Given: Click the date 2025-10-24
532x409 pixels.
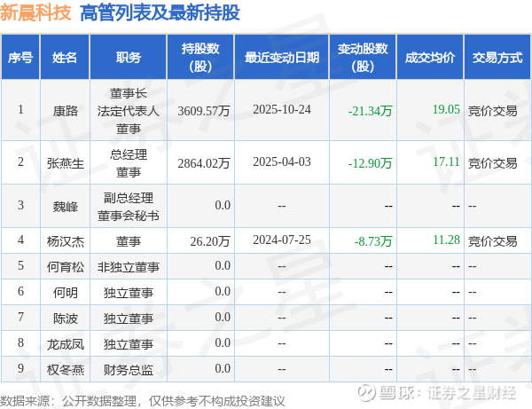Looking at the screenshot, I should click(x=282, y=109).
